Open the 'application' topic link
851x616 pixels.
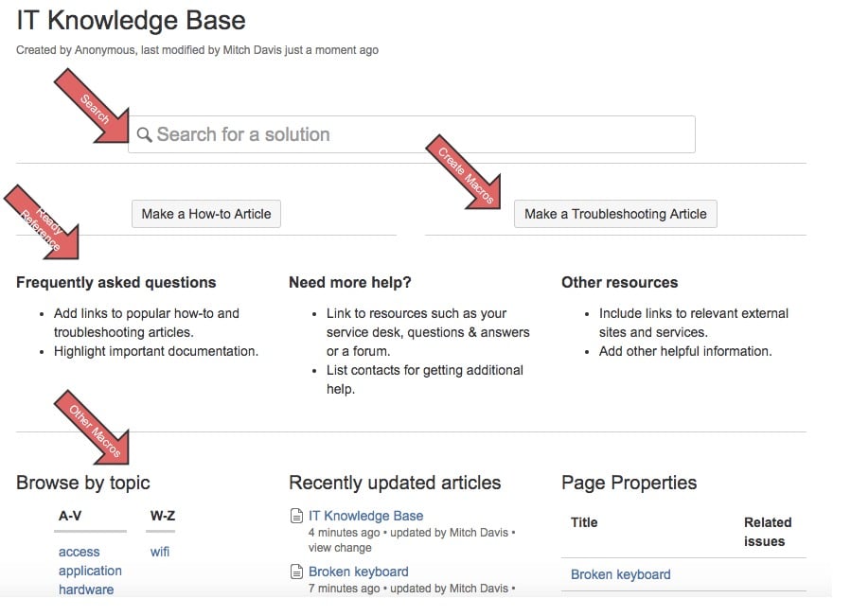[x=90, y=571]
